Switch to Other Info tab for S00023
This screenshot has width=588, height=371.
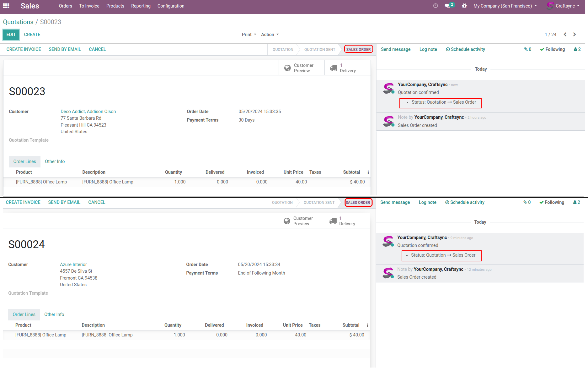[55, 161]
